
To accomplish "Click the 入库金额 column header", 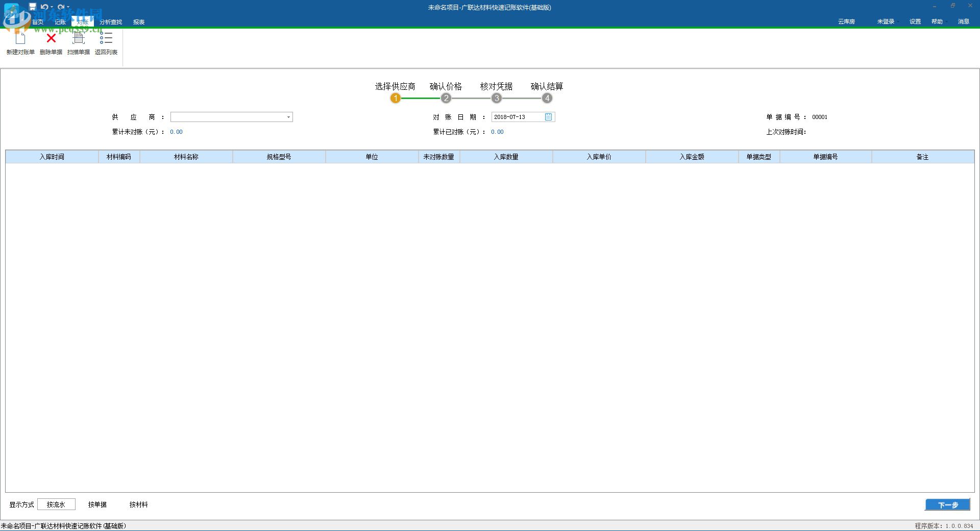I will (692, 157).
